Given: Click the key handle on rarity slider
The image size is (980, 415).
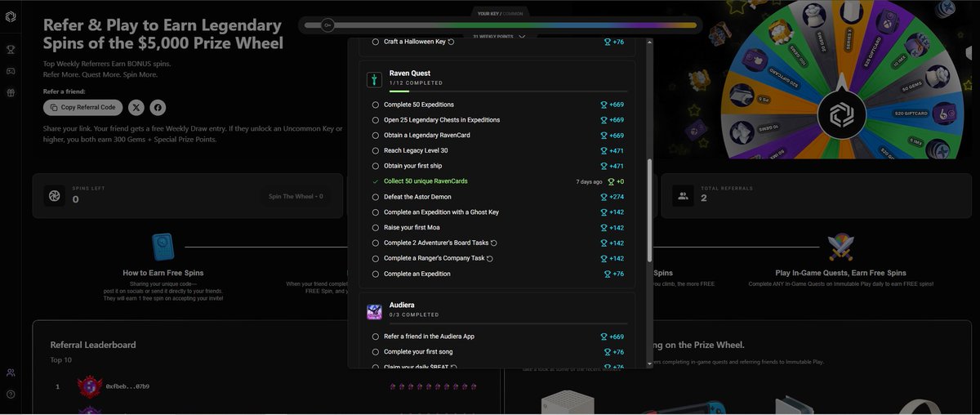Looking at the screenshot, I should pos(327,25).
